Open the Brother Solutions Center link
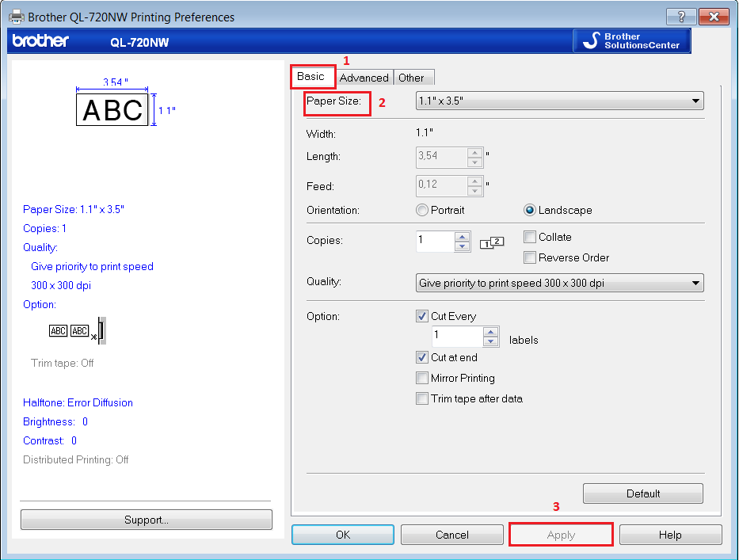Image resolution: width=739 pixels, height=560 pixels. [x=632, y=41]
